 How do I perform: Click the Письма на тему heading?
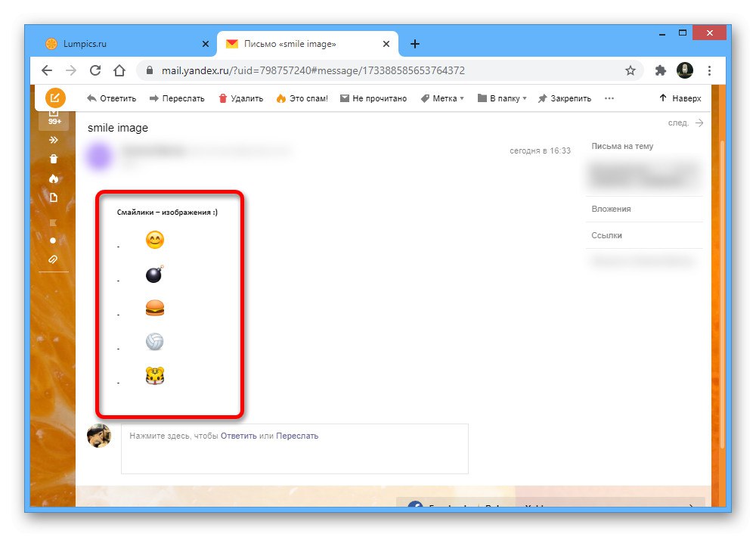coord(622,146)
